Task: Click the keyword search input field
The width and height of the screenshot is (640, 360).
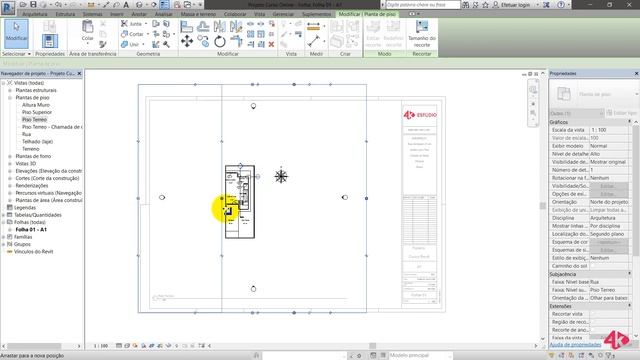Action: [423, 5]
